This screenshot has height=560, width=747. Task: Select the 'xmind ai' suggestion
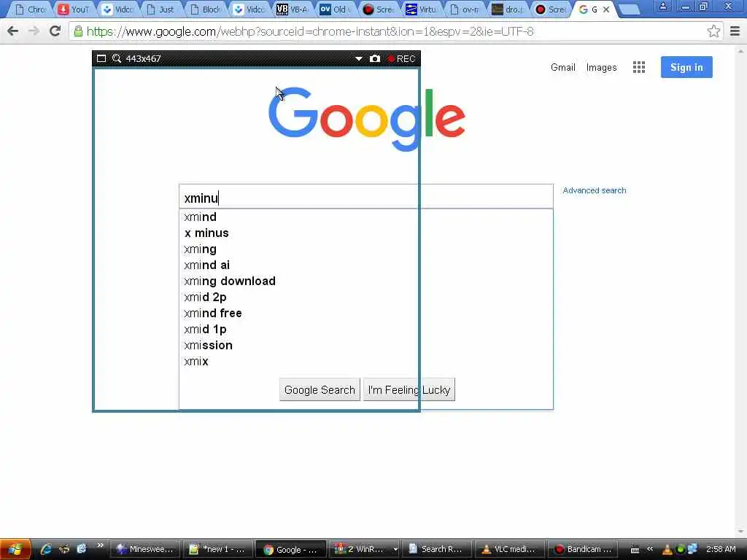click(x=366, y=265)
